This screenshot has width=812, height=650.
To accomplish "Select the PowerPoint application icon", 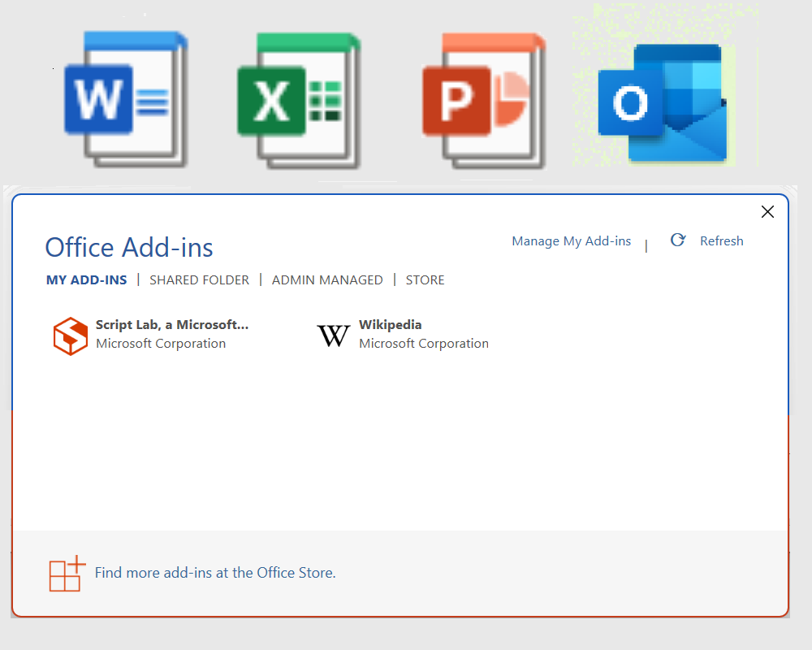I will coord(483,100).
